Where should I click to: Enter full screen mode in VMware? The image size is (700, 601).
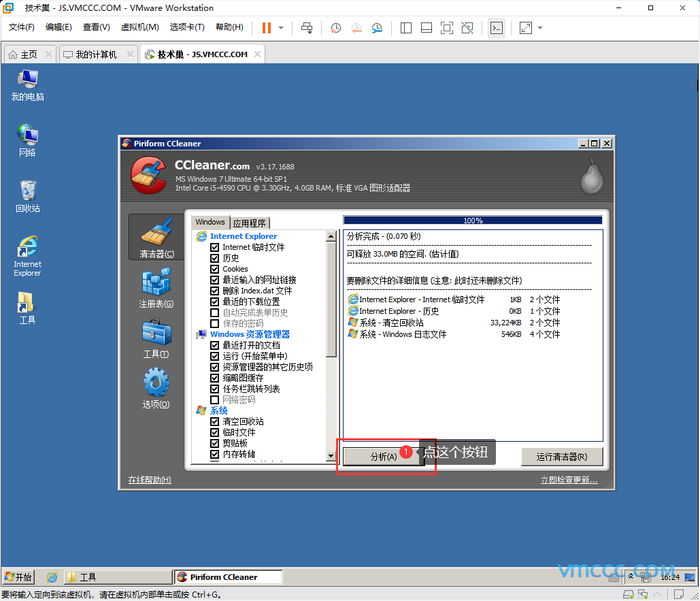point(447,28)
